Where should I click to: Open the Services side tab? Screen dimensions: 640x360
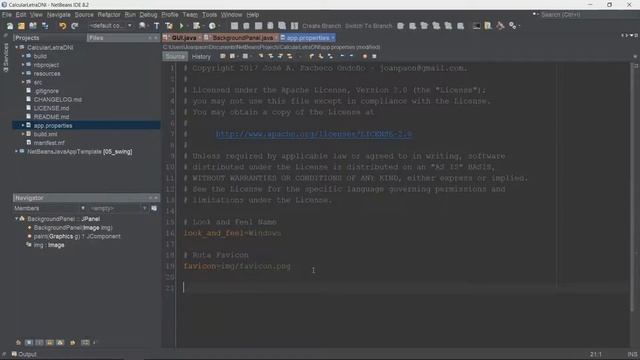click(x=6, y=58)
